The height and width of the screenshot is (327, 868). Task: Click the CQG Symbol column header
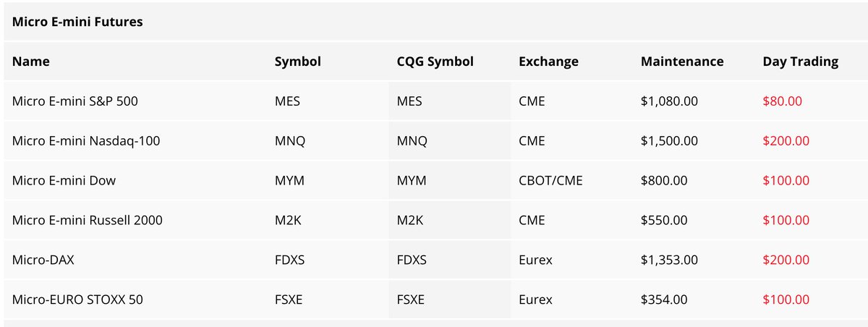(x=435, y=61)
